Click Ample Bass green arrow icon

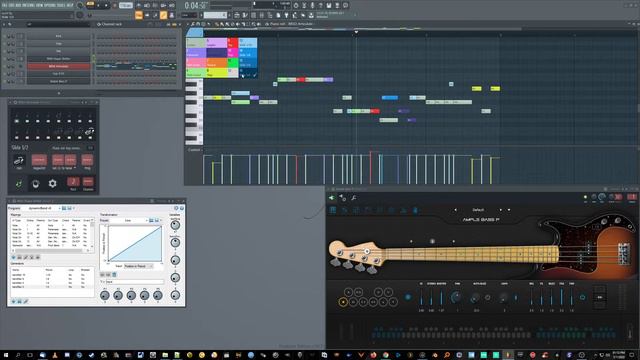[331, 198]
